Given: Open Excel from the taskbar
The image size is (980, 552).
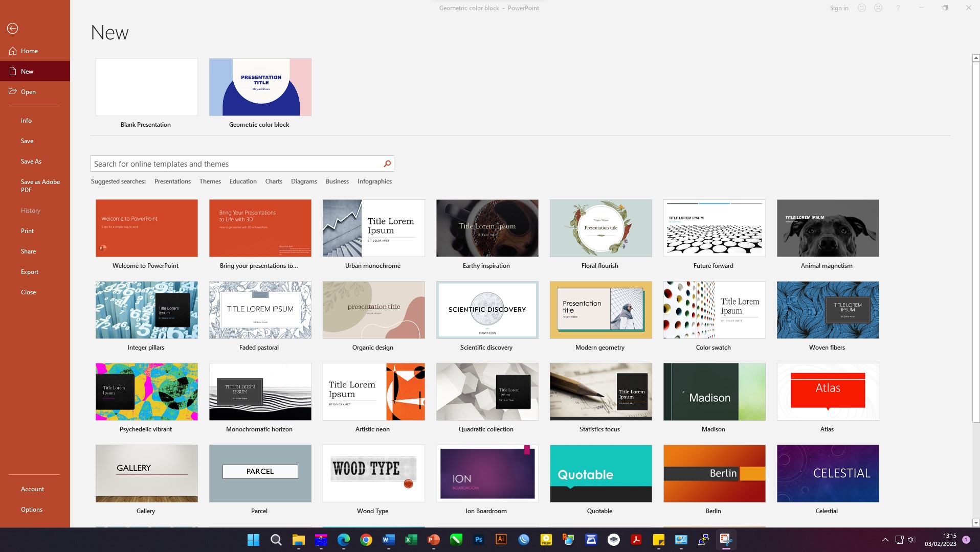Looking at the screenshot, I should 411,540.
